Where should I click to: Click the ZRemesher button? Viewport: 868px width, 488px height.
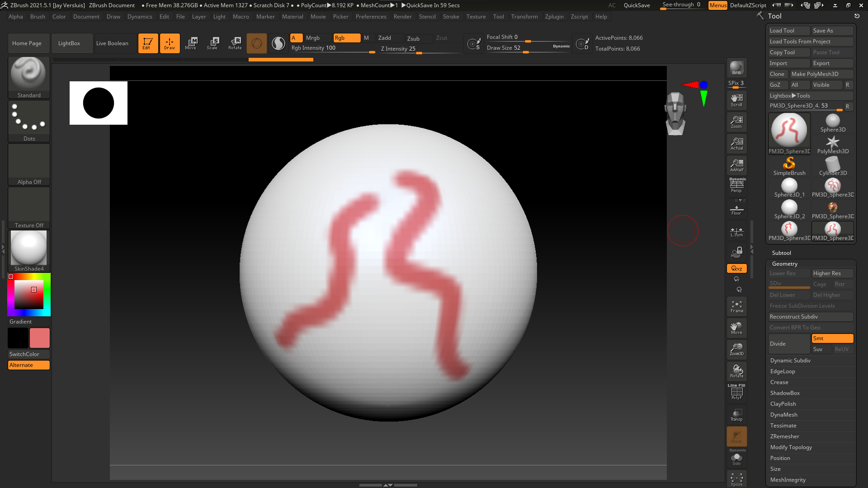coord(784,436)
